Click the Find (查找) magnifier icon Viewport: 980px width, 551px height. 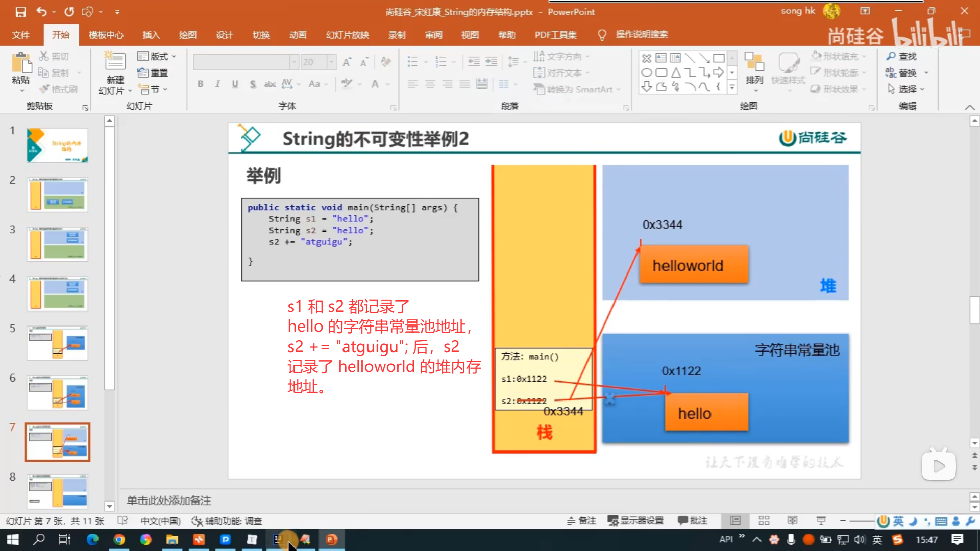pos(891,56)
